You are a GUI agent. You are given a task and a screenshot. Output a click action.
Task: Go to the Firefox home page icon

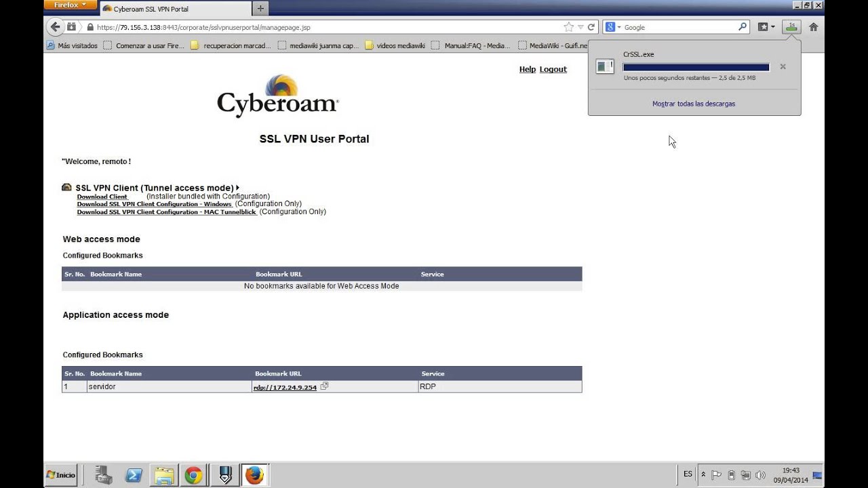[x=813, y=27]
